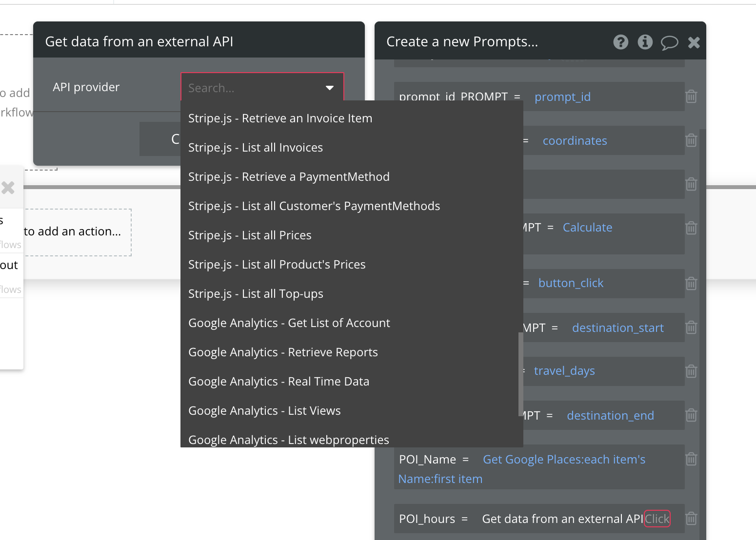The height and width of the screenshot is (540, 756).
Task: Close the Create a new Prompts panel
Action: click(694, 43)
